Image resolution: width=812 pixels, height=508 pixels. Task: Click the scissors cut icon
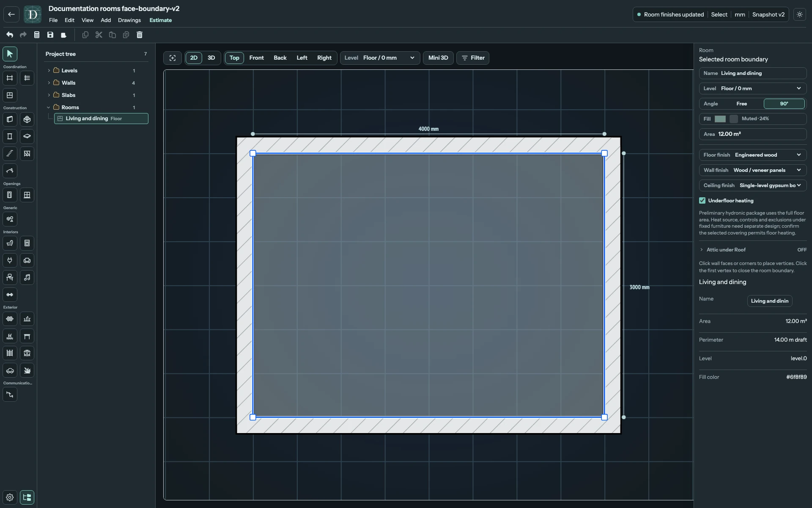(99, 35)
